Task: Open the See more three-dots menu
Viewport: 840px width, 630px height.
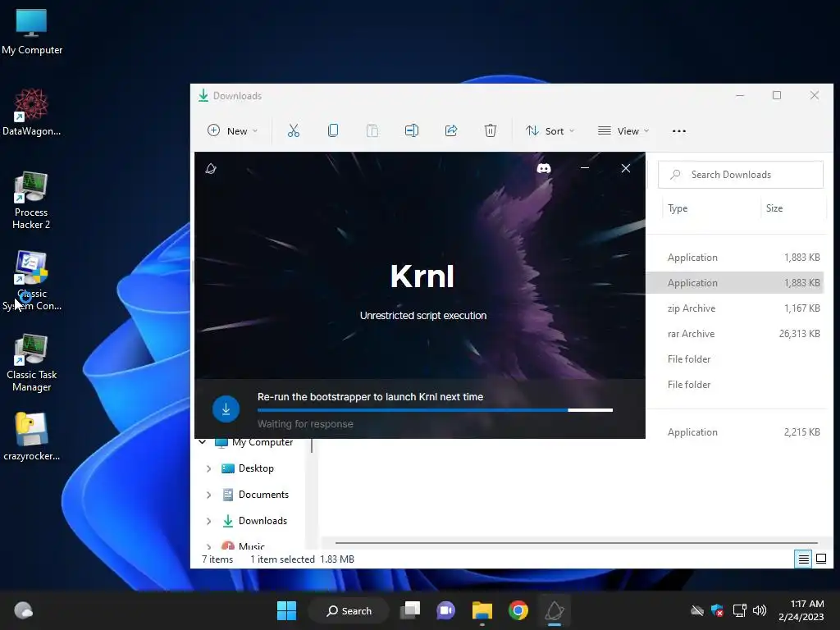Action: coord(678,130)
